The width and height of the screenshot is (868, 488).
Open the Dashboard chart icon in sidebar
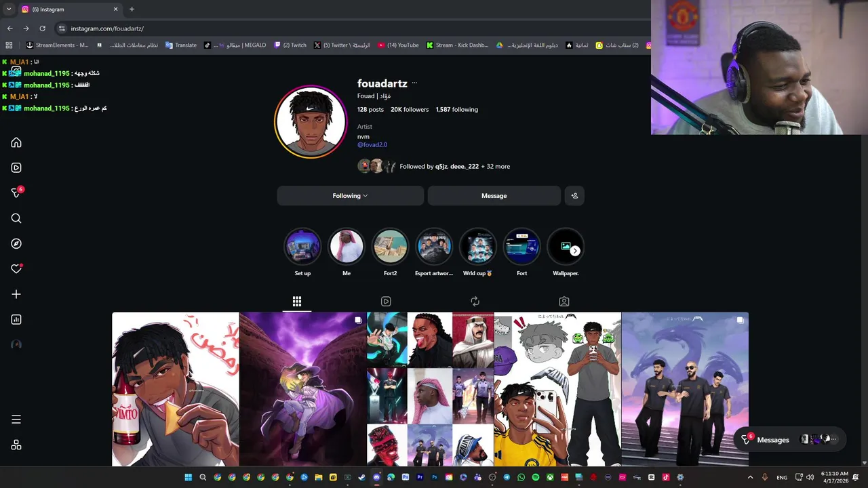point(16,319)
